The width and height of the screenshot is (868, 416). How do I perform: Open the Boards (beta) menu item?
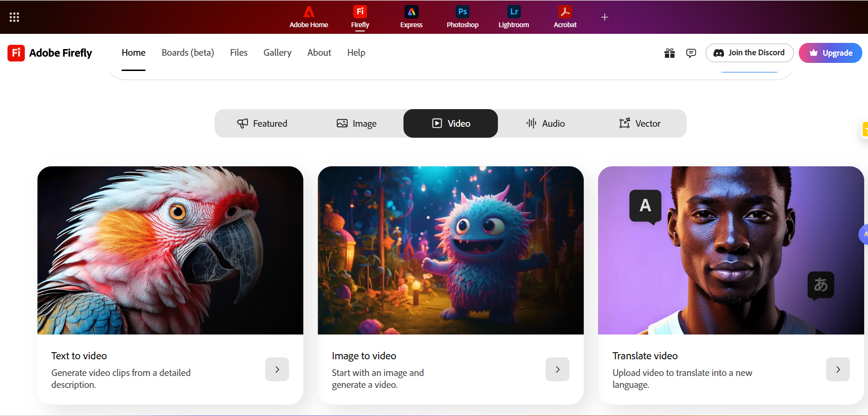[x=187, y=53]
